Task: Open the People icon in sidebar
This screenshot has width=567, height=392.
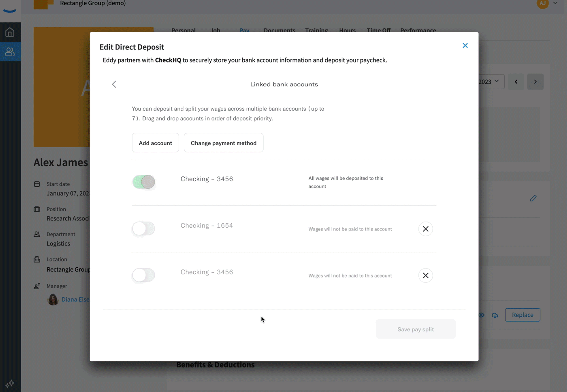Action: click(10, 52)
